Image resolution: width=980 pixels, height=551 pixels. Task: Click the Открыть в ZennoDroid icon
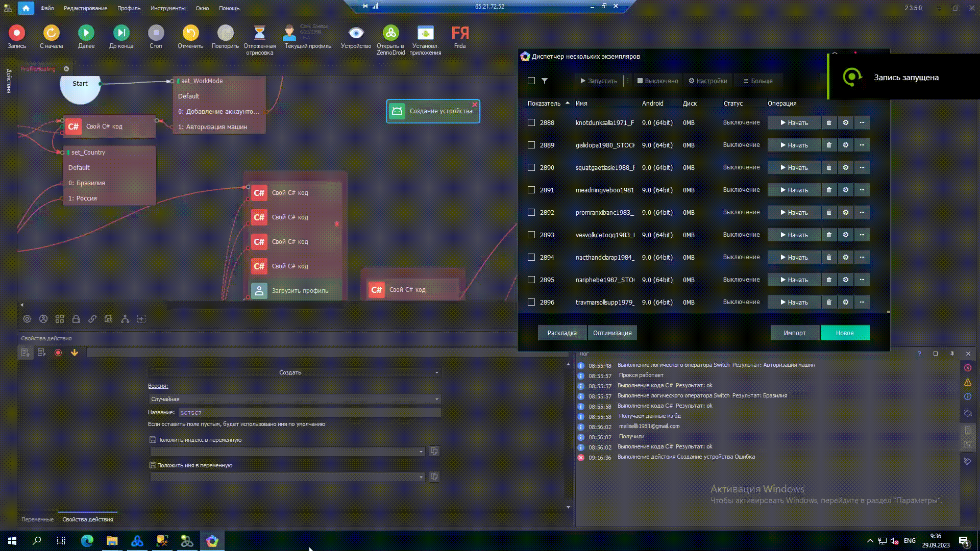[x=390, y=33]
